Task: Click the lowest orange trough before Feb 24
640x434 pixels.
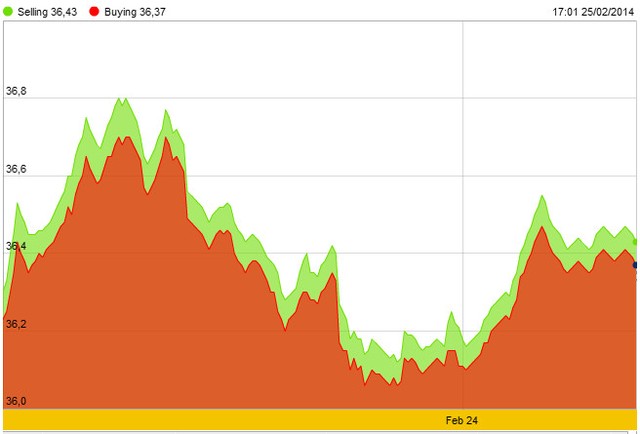Action: (x=366, y=383)
